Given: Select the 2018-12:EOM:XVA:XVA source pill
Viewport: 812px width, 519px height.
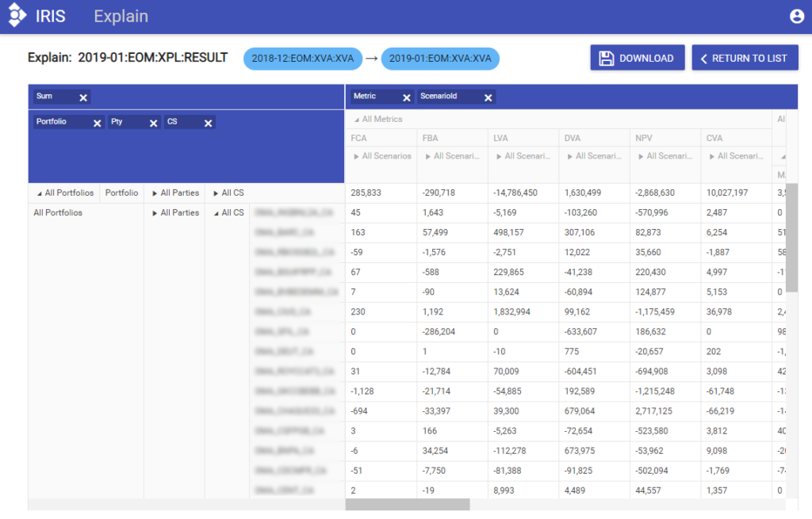Looking at the screenshot, I should click(x=302, y=59).
